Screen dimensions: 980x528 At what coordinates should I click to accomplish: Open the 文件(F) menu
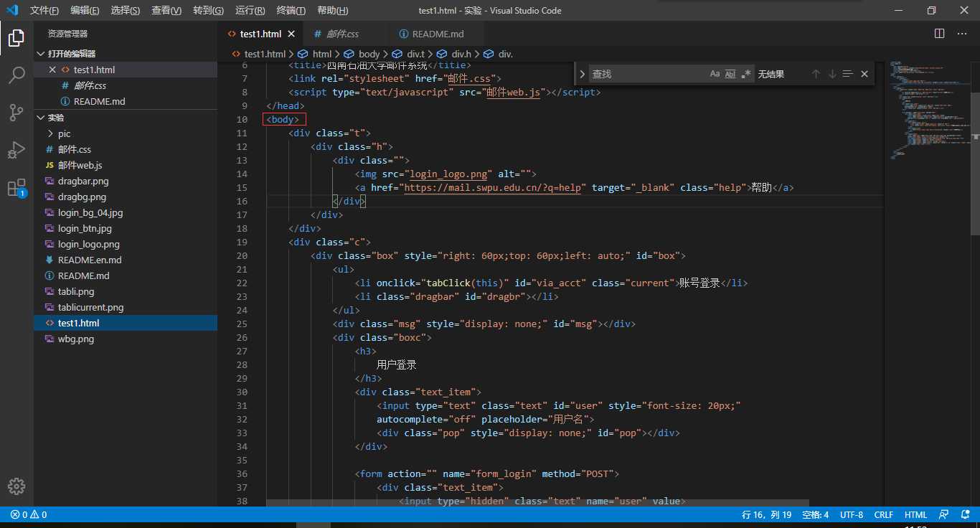click(x=44, y=10)
